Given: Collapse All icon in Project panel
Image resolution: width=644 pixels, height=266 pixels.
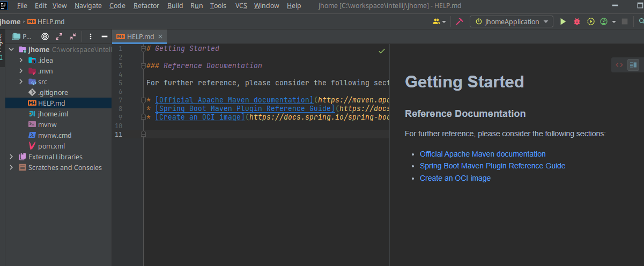Looking at the screenshot, I should [73, 36].
